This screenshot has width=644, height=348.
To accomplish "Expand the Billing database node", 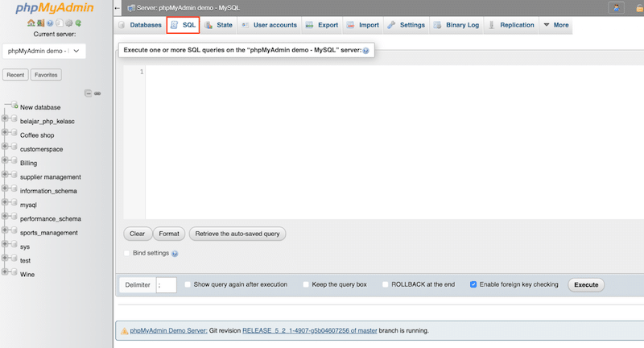I will 5,160.
